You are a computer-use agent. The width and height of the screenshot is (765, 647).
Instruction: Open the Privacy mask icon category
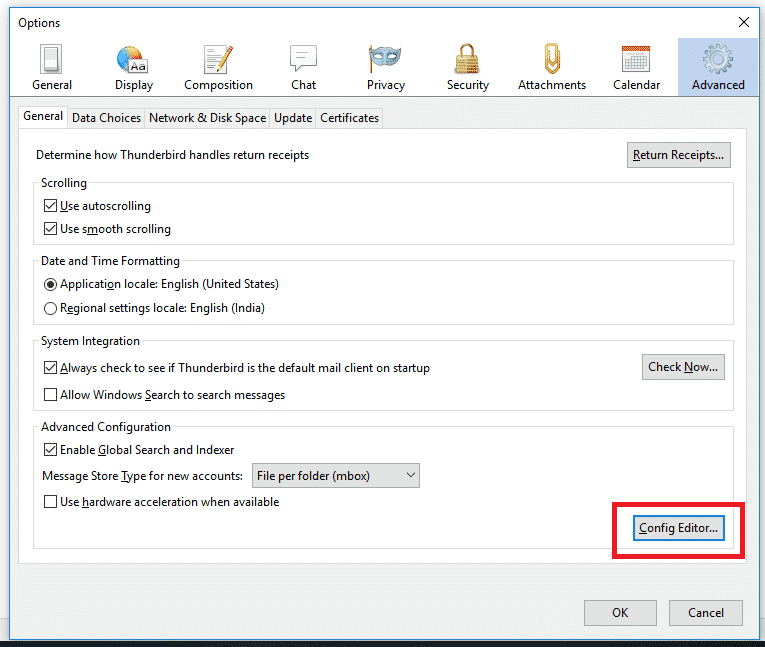pos(385,67)
